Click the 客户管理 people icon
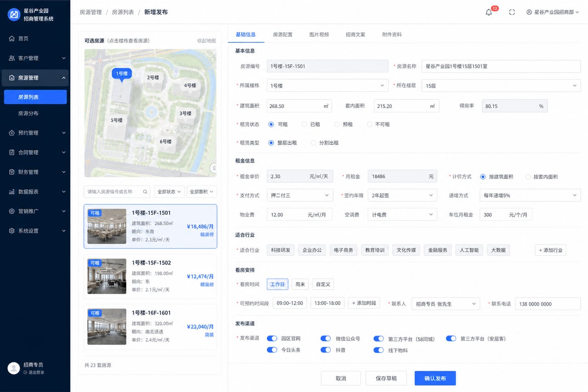This screenshot has width=588, height=392. 12,58
